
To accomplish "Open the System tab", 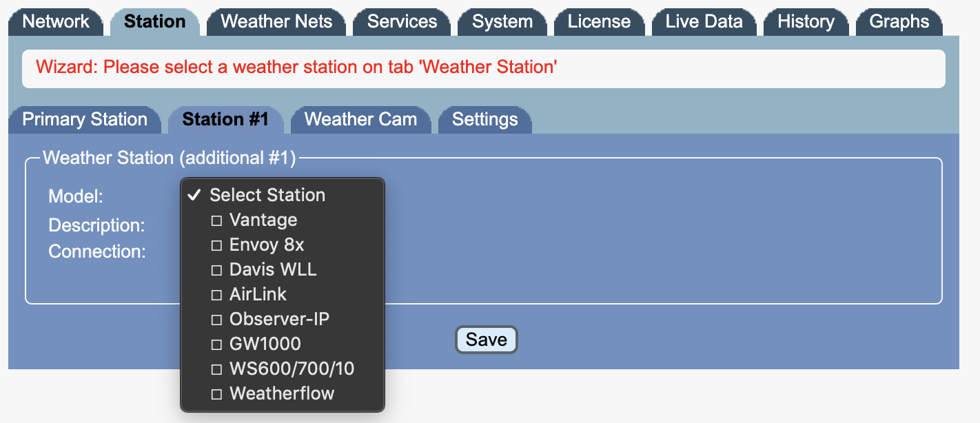I will (502, 21).
